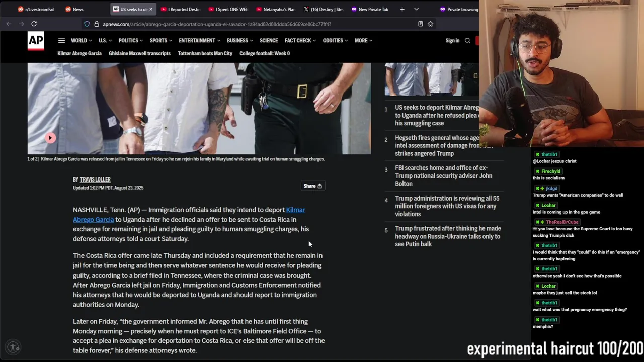The image size is (644, 362).
Task: Expand the POLITICS menu
Action: click(x=130, y=41)
